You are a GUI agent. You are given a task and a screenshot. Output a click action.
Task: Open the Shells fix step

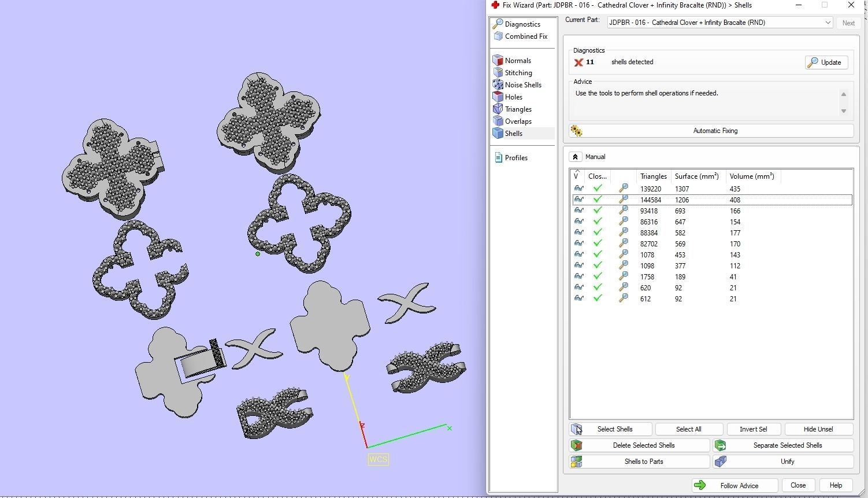coord(513,134)
